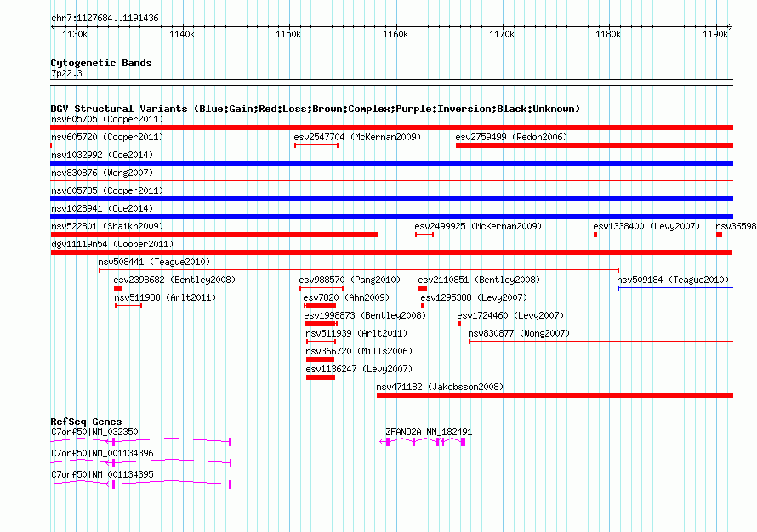The height and width of the screenshot is (532, 757).
Task: Click the esv988570 red bracket feature
Action: [x=322, y=288]
